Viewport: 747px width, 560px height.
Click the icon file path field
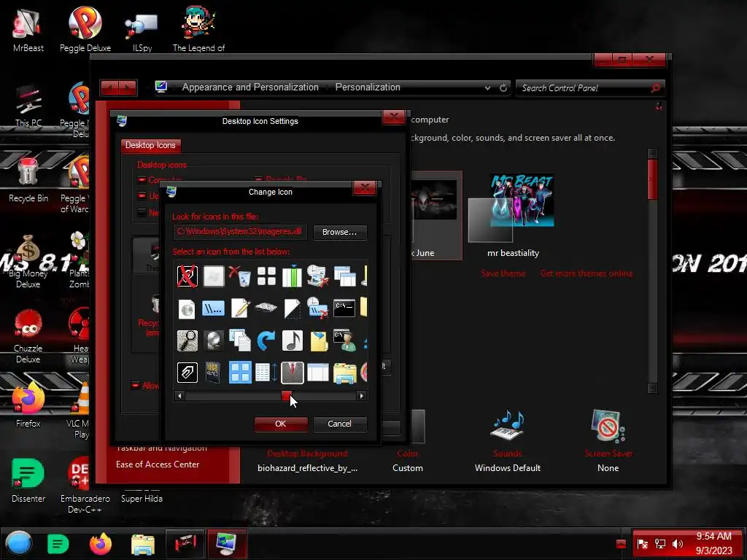point(239,232)
